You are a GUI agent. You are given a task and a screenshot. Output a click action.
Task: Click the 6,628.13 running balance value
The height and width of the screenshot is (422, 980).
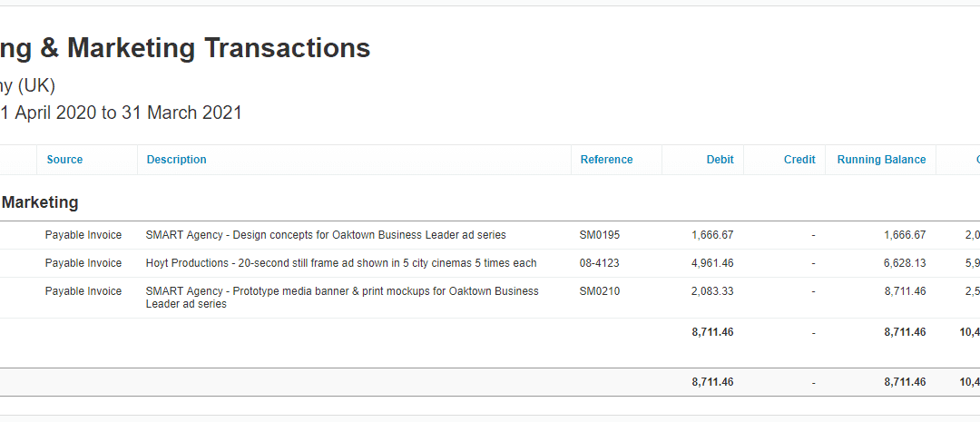coord(905,263)
